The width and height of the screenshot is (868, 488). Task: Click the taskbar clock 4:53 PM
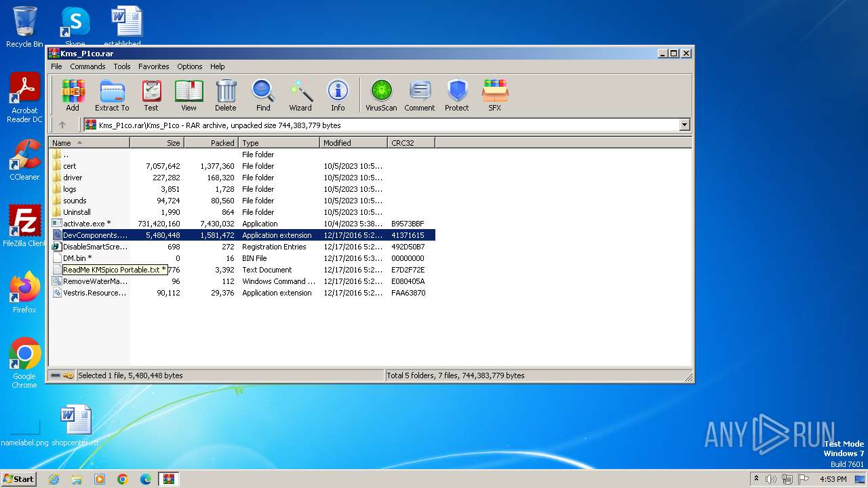[833, 479]
